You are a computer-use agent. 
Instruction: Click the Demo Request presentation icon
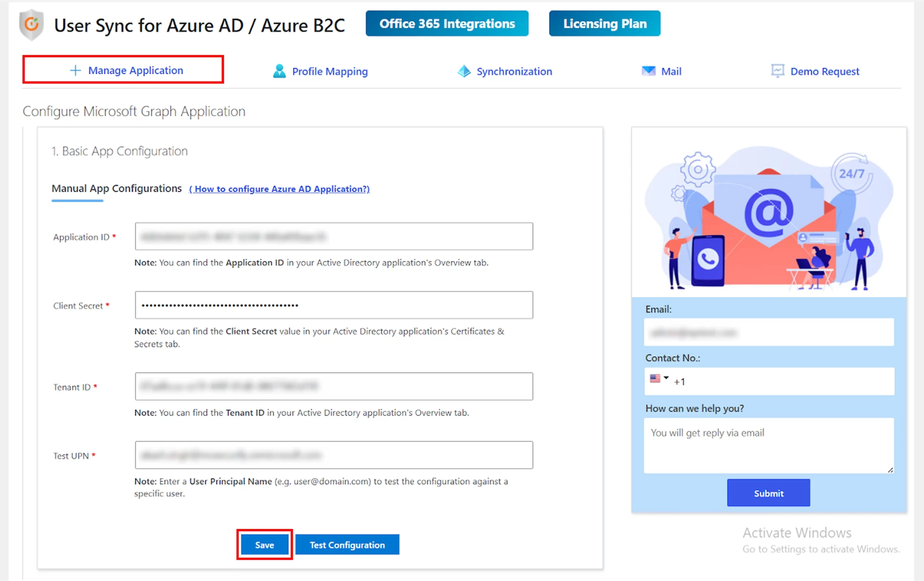point(778,71)
